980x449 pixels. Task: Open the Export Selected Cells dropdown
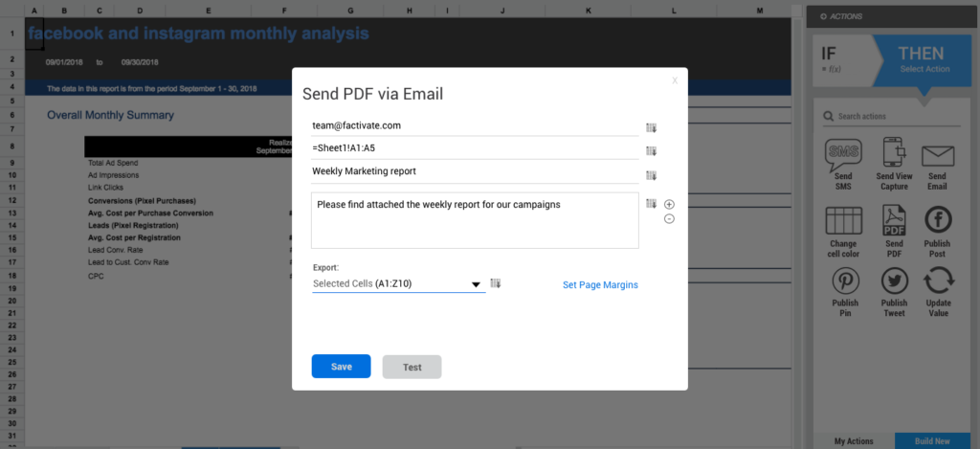(x=399, y=284)
